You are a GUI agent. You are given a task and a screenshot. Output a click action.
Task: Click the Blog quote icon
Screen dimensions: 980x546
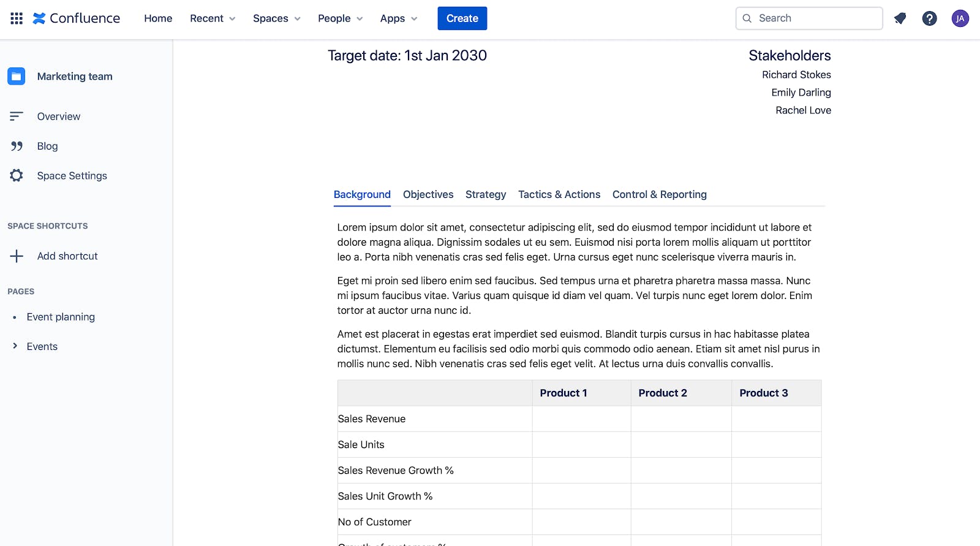click(17, 146)
